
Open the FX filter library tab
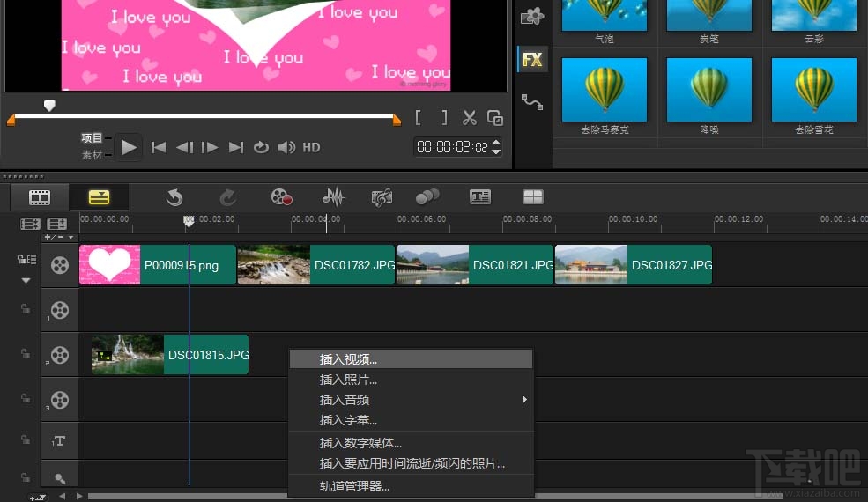[x=532, y=60]
